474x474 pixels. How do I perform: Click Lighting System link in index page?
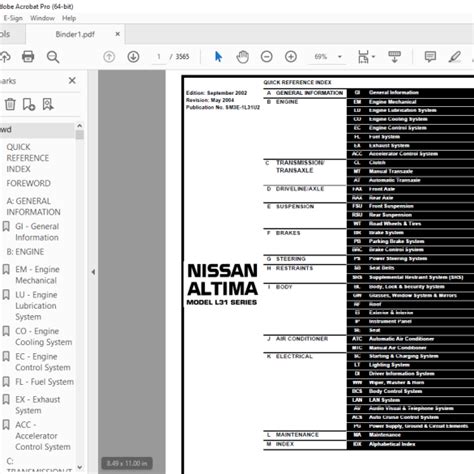(x=389, y=365)
